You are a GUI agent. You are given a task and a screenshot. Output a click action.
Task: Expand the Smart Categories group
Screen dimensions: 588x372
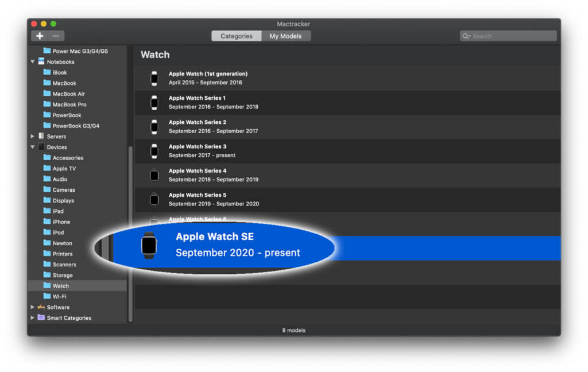(x=33, y=317)
